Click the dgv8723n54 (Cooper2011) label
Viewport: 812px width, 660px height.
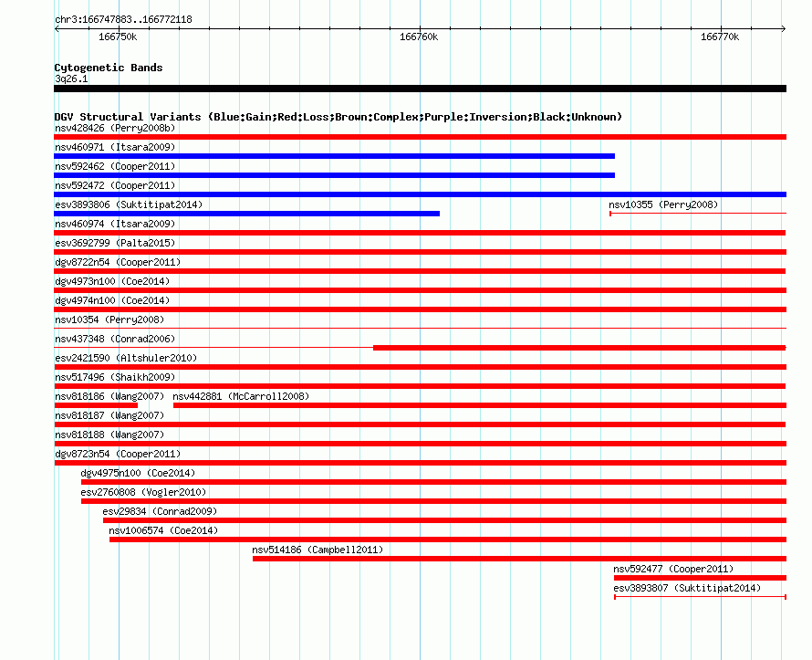tap(118, 454)
